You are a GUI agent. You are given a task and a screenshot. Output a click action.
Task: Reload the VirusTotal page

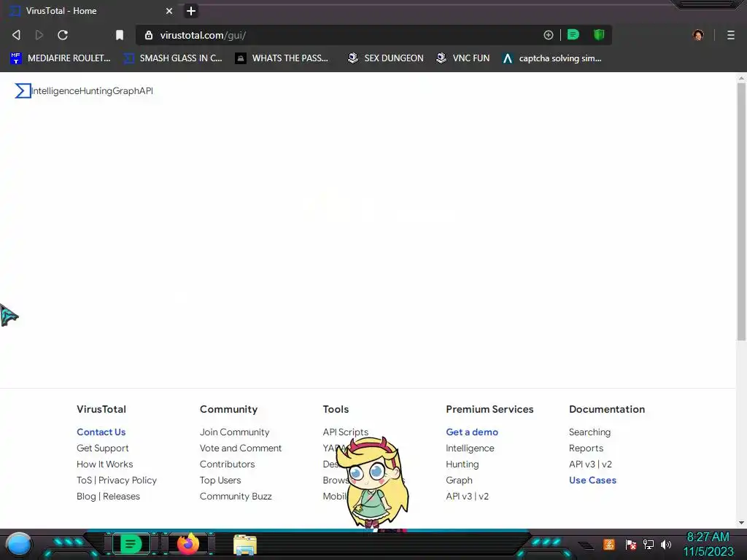click(x=63, y=35)
